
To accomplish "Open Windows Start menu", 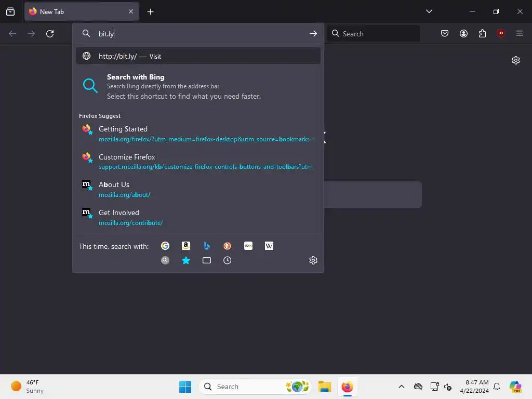I will coord(185,387).
